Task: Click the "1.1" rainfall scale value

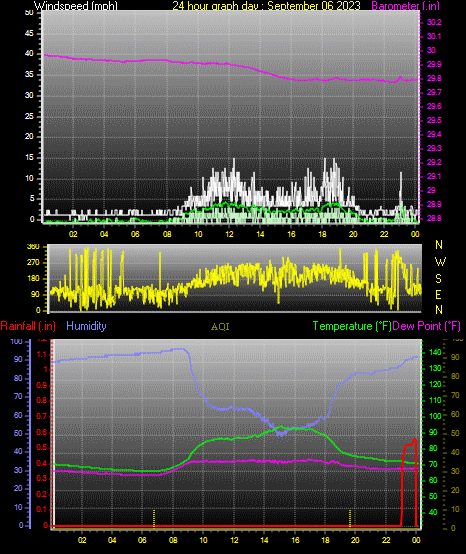Action: pyautogui.click(x=42, y=354)
